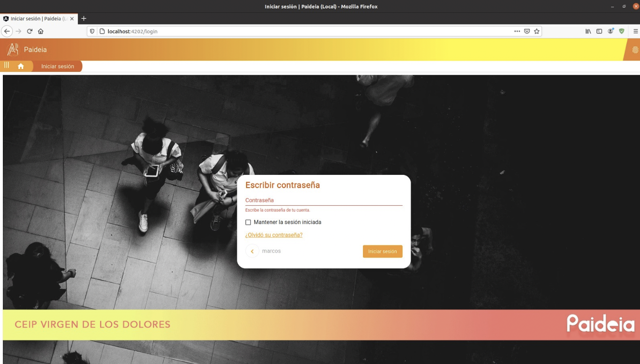Click the Escribir contraseña heading

tap(283, 185)
